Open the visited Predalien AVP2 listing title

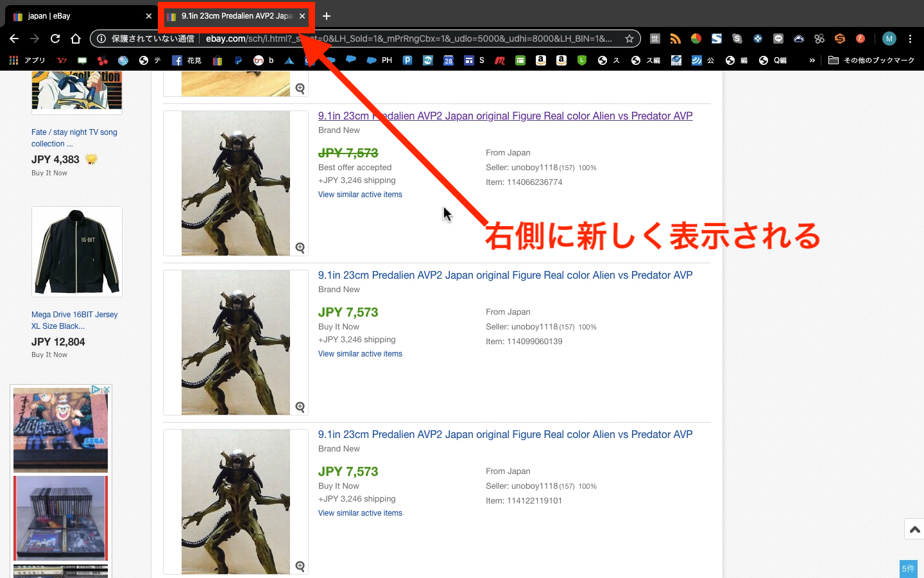tap(505, 116)
